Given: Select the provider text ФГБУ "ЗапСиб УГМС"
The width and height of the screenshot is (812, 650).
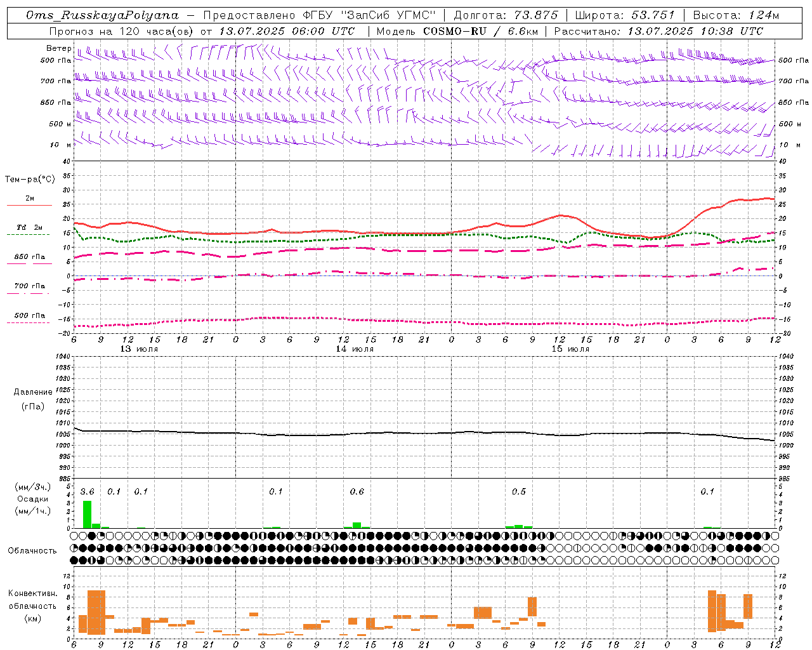Looking at the screenshot, I should (370, 15).
